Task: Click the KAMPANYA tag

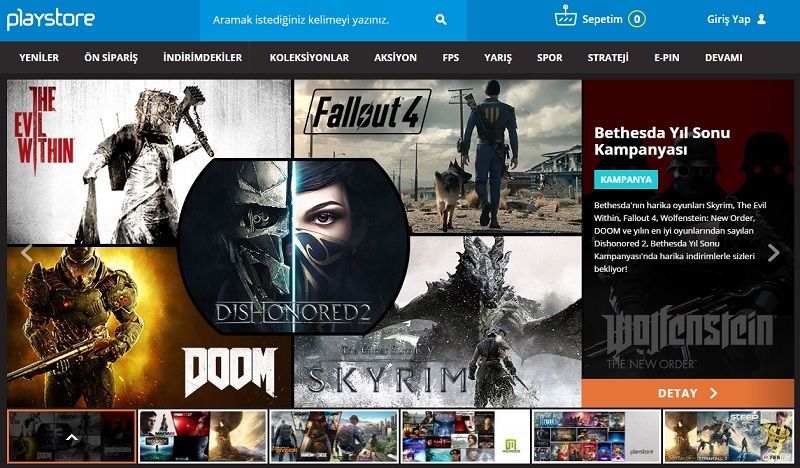Action: coord(626,180)
